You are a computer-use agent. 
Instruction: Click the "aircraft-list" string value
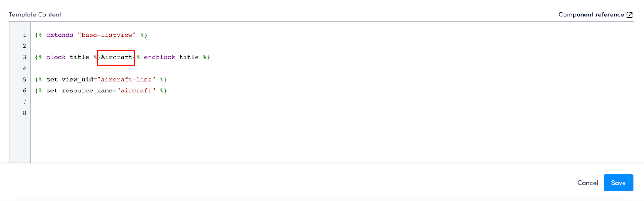pyautogui.click(x=126, y=80)
